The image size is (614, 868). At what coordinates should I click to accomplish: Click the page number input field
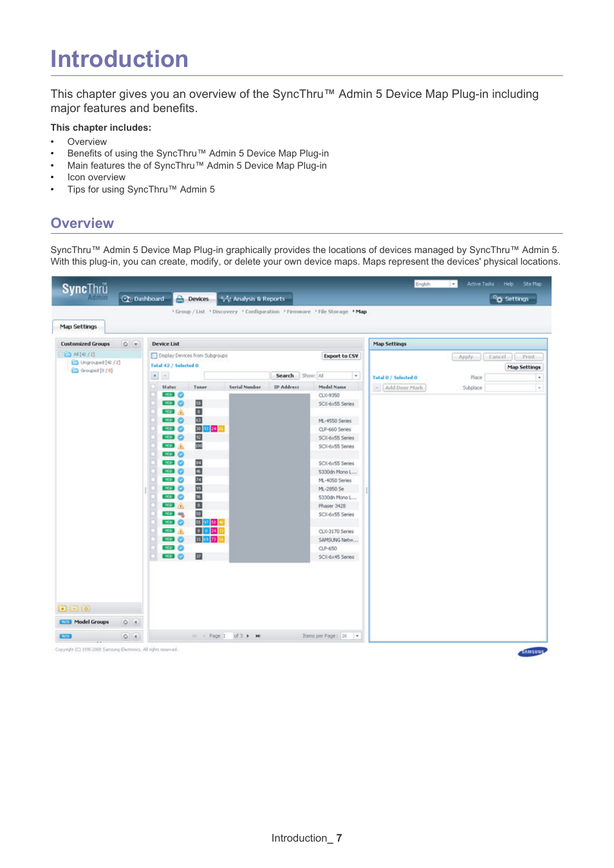[227, 636]
